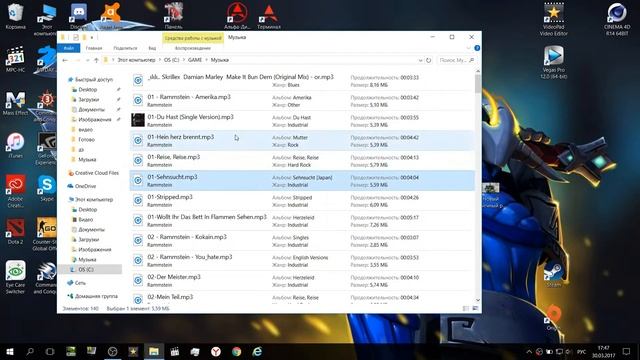Open Adobe Creative Cloud desktop icon
This screenshot has width=640, height=360.
[x=16, y=191]
